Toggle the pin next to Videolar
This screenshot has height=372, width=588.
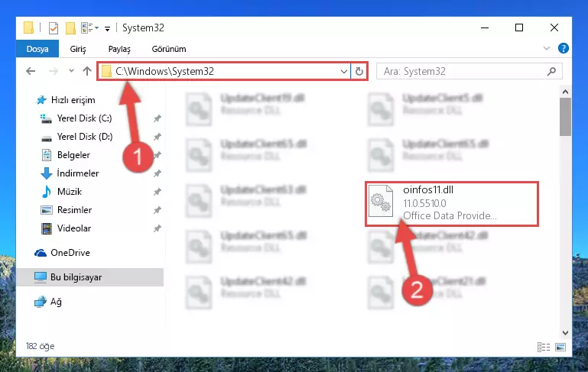[157, 228]
